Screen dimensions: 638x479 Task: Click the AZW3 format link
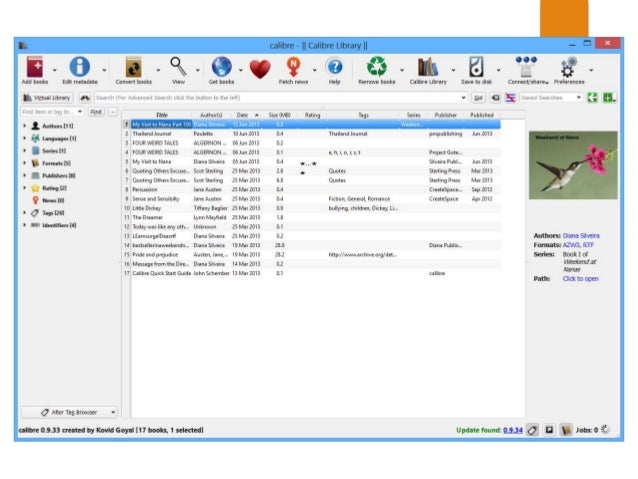(571, 245)
